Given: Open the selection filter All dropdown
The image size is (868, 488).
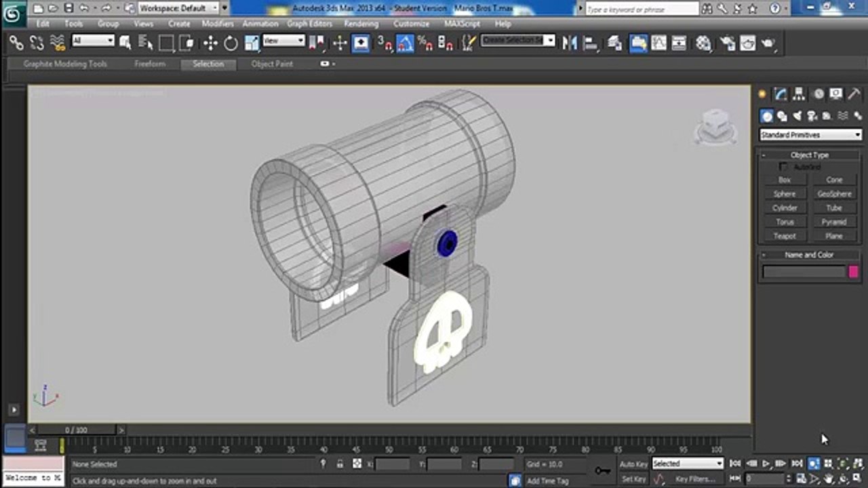Looking at the screenshot, I should (x=93, y=41).
